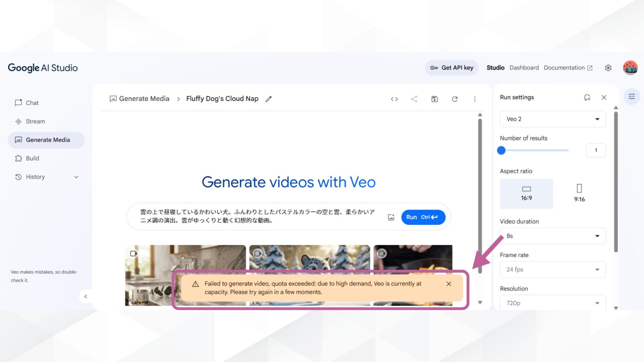The height and width of the screenshot is (362, 644).
Task: Run the video generation prompt
Action: coord(423,217)
